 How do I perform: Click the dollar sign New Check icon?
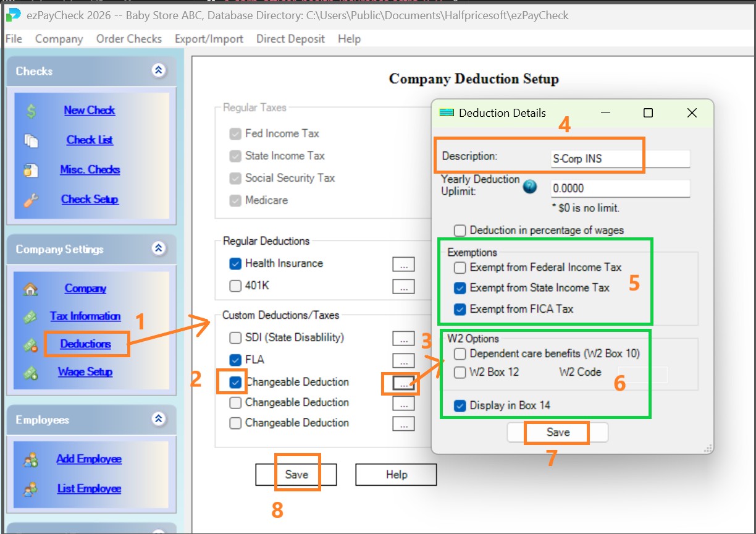[x=31, y=111]
